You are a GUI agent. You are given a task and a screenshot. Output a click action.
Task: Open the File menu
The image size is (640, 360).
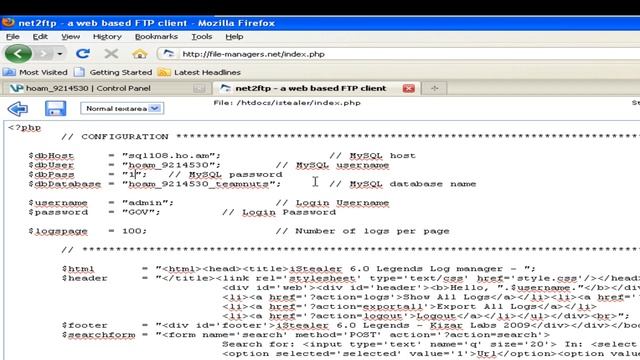13,36
